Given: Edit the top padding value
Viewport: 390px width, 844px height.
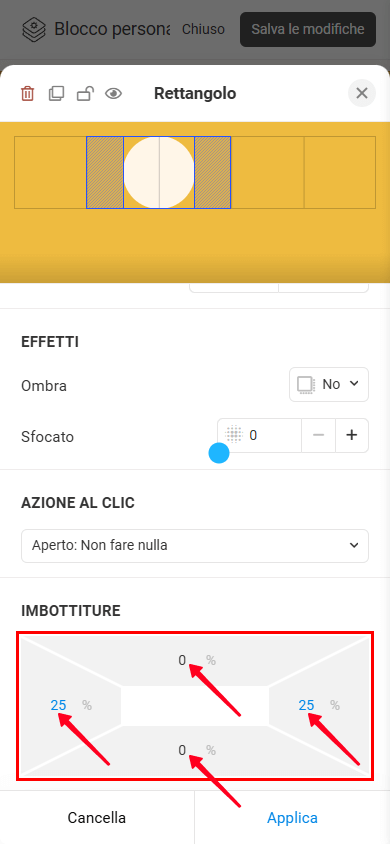Looking at the screenshot, I should [182, 660].
